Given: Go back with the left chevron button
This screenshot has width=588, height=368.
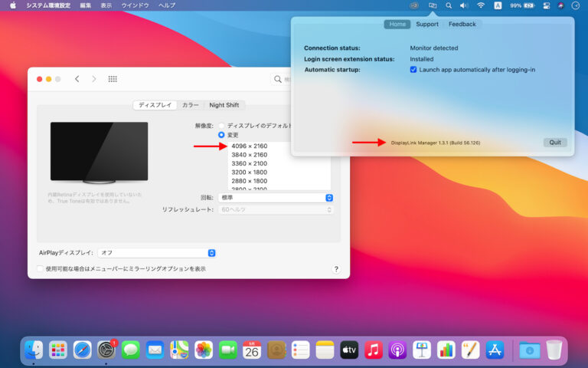Looking at the screenshot, I should (77, 79).
